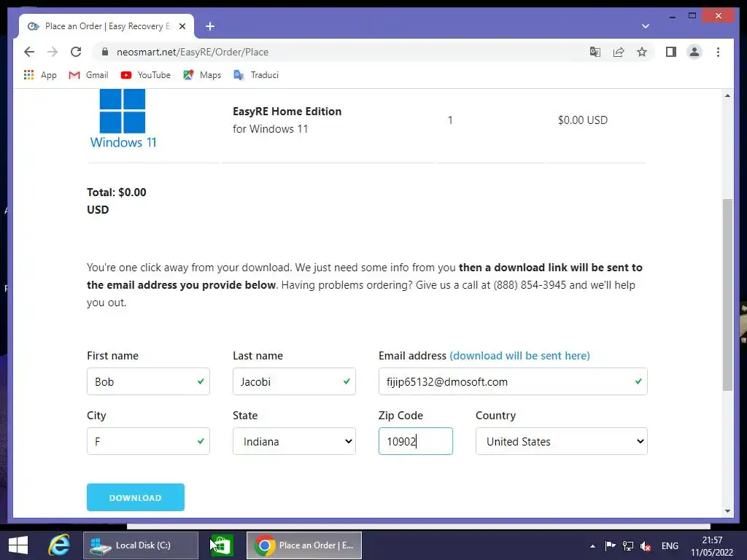Open the Store icon on taskbar
The width and height of the screenshot is (747, 560).
pyautogui.click(x=222, y=545)
